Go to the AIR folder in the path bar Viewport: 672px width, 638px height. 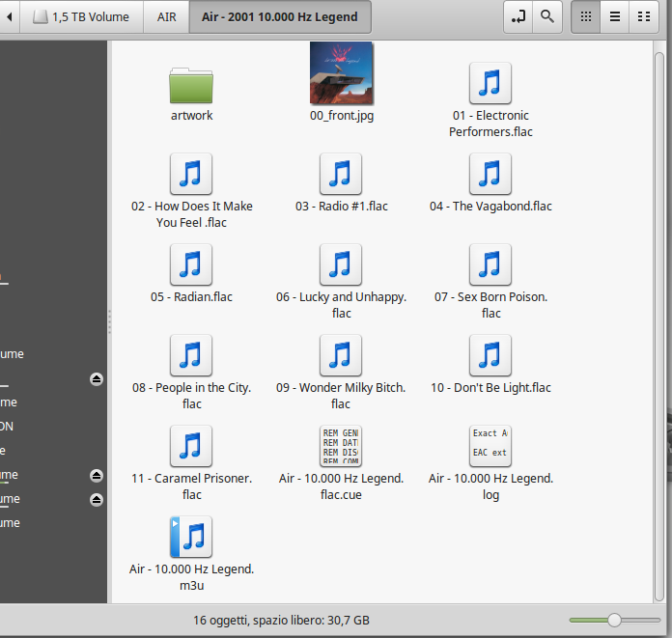166,16
